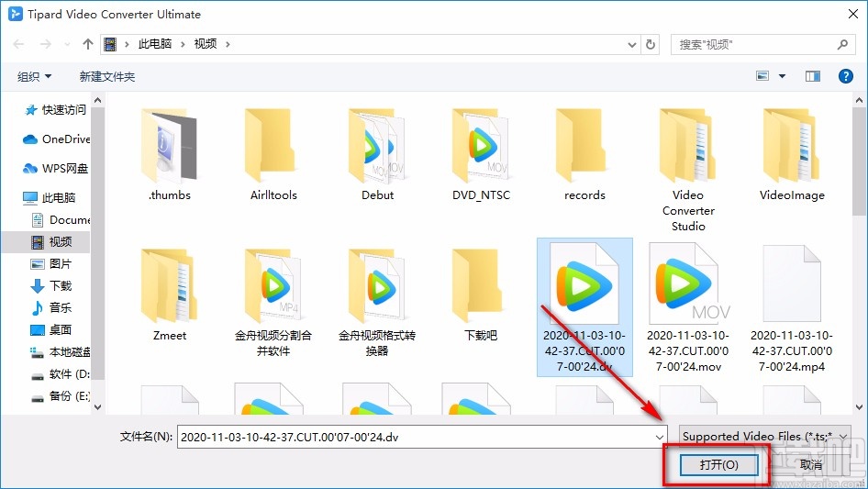This screenshot has height=489, width=868.
Task: Select the Debut folder
Action: pyautogui.click(x=377, y=155)
